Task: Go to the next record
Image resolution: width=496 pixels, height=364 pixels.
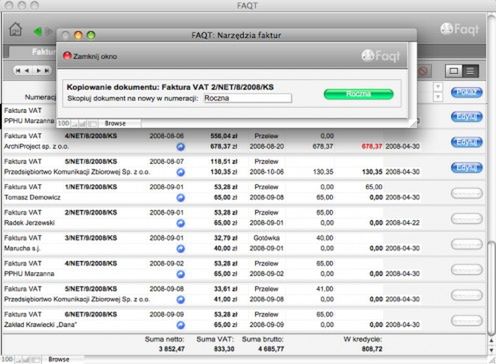Action: (38, 71)
